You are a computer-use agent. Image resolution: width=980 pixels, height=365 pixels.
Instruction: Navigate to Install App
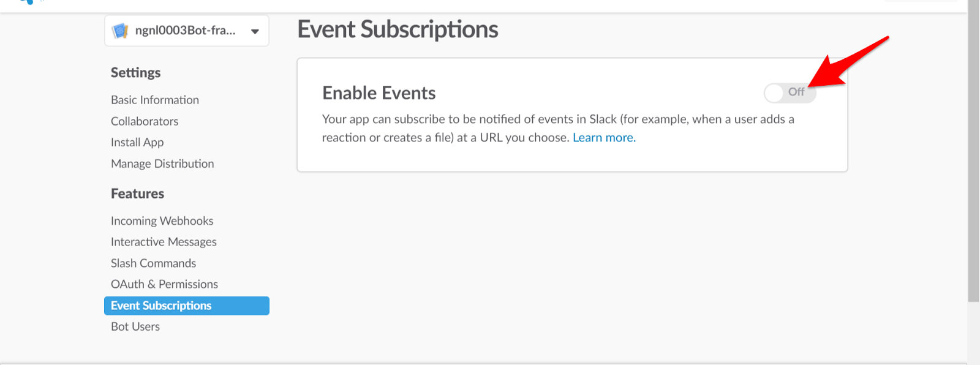tap(137, 142)
